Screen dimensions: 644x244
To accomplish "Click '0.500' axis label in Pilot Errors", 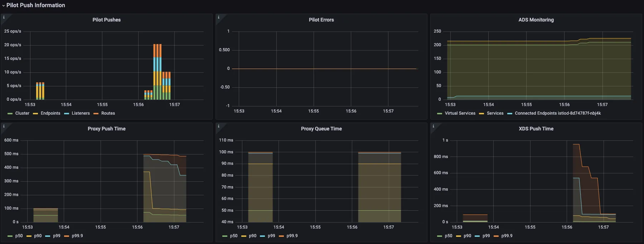I will coord(224,50).
